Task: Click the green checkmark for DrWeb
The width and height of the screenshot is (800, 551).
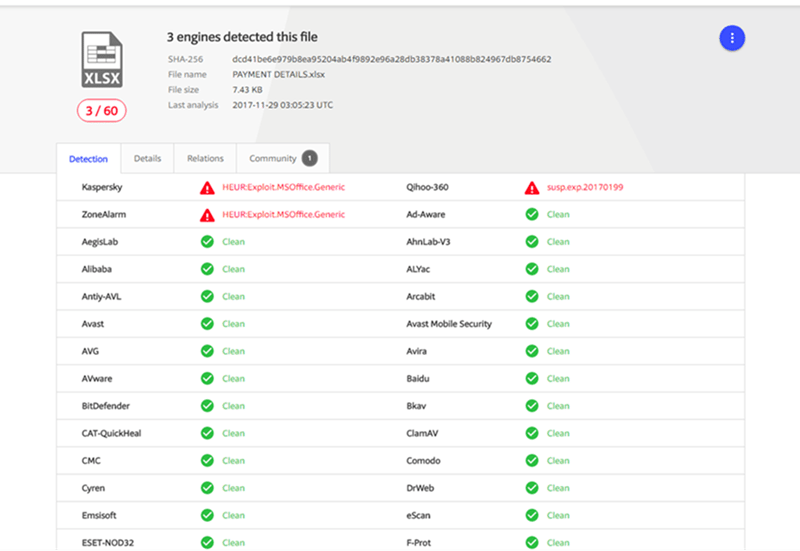Action: pyautogui.click(x=532, y=488)
